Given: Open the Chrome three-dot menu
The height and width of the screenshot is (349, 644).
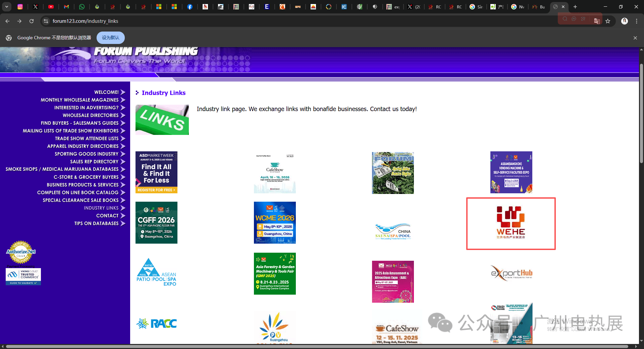Looking at the screenshot, I should [x=637, y=21].
